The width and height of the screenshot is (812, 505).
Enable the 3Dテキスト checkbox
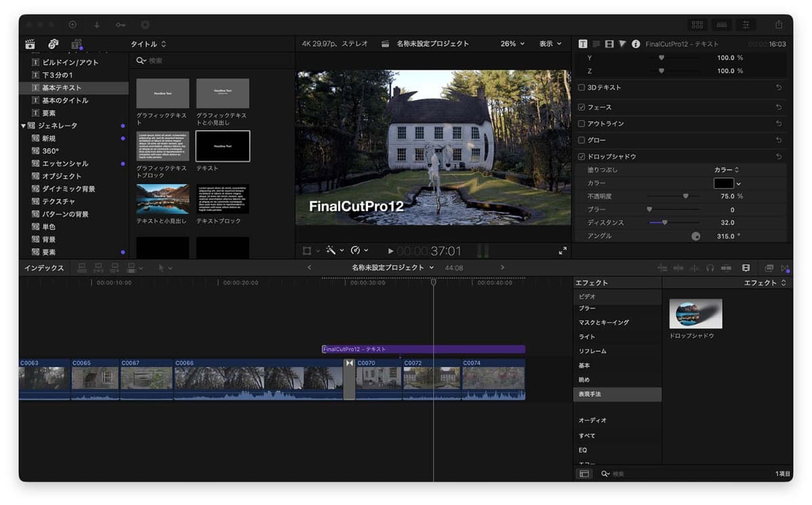[x=582, y=87]
